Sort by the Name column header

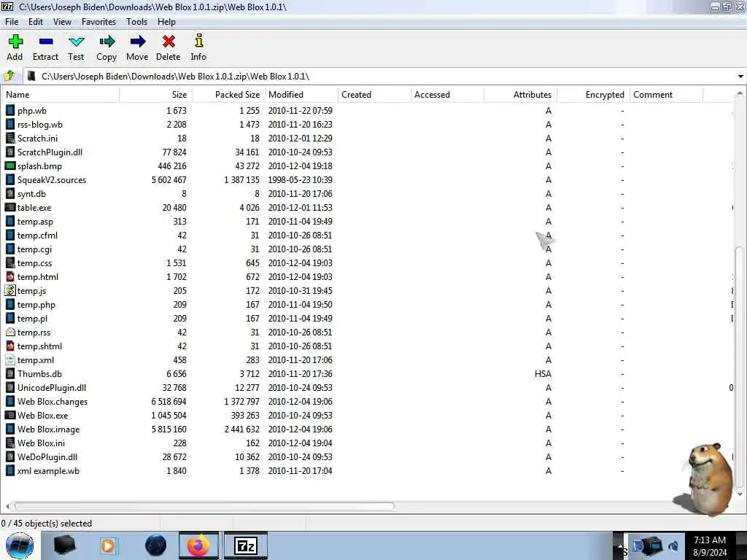[x=60, y=94]
